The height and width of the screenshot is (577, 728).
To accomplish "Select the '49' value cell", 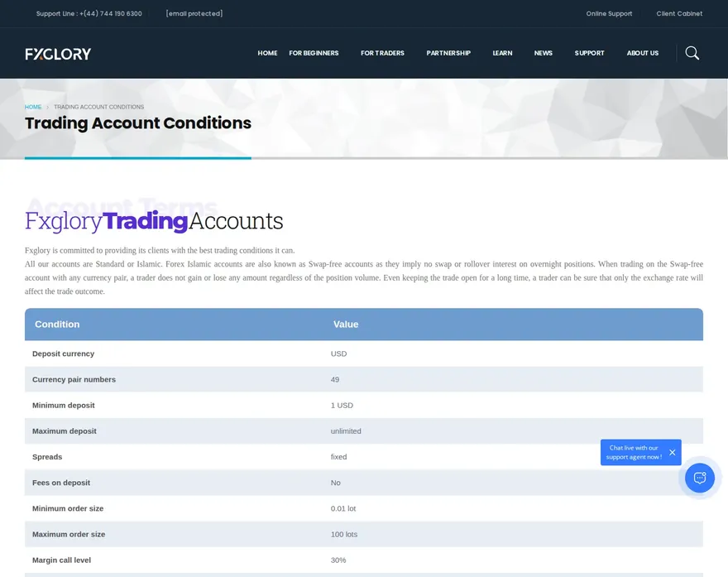I will pyautogui.click(x=335, y=379).
